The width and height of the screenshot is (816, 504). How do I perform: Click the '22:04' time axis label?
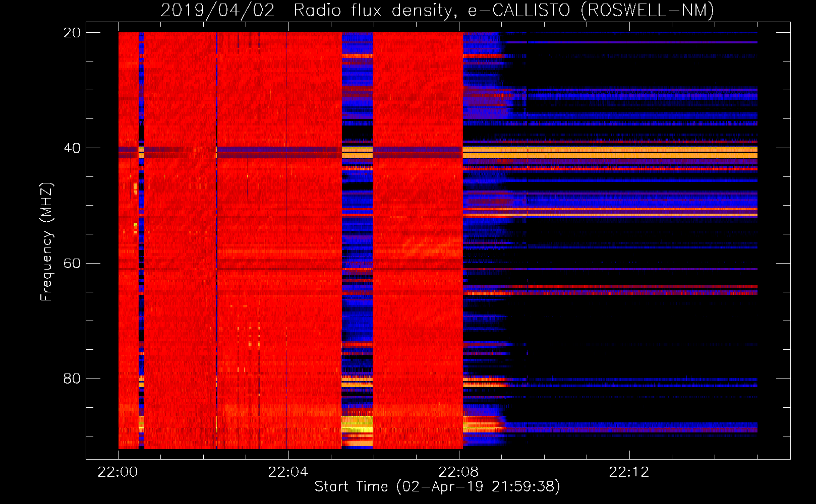[288, 472]
